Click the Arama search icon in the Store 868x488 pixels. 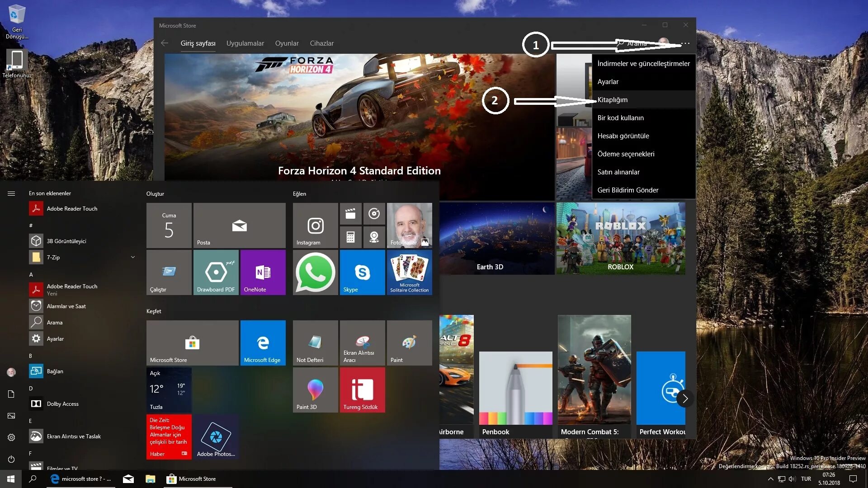[621, 43]
